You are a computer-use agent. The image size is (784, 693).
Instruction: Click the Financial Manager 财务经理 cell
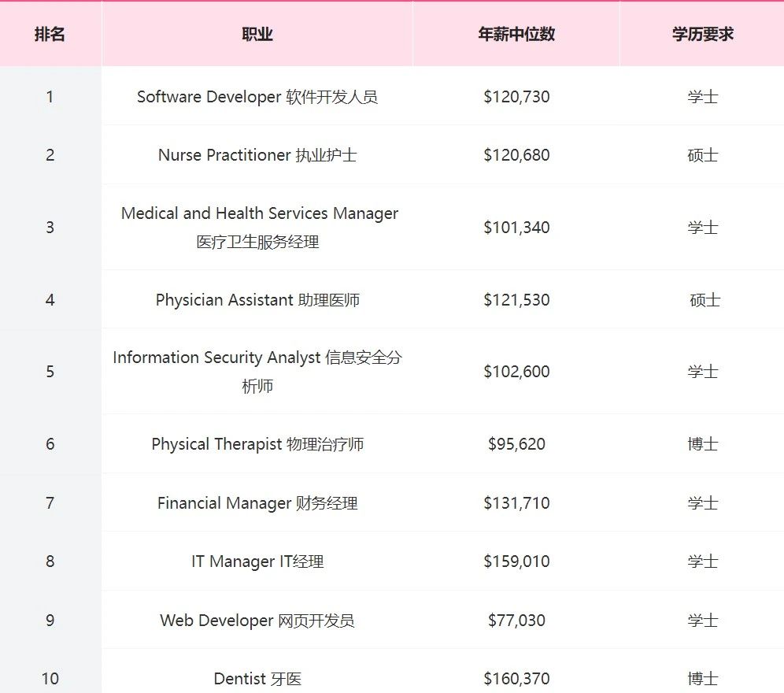pyautogui.click(x=257, y=503)
